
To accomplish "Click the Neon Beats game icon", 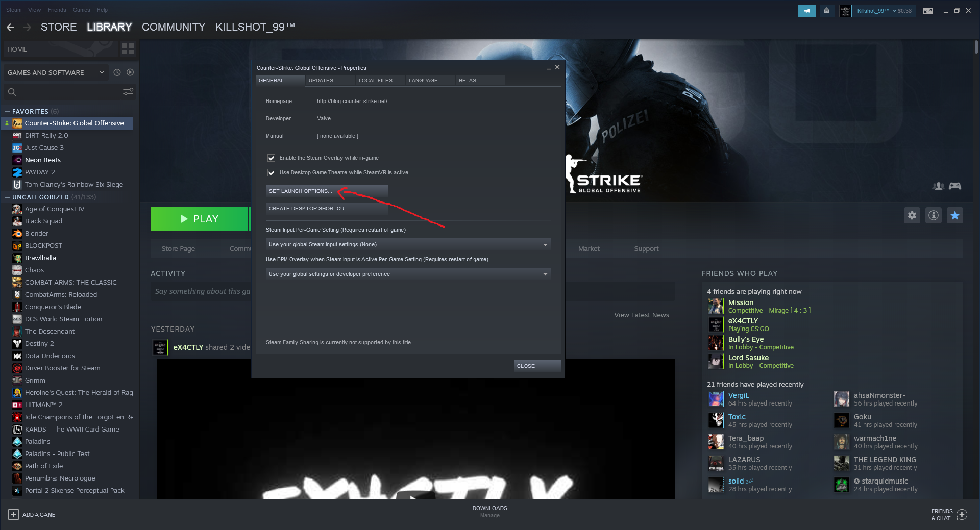I will click(x=17, y=160).
